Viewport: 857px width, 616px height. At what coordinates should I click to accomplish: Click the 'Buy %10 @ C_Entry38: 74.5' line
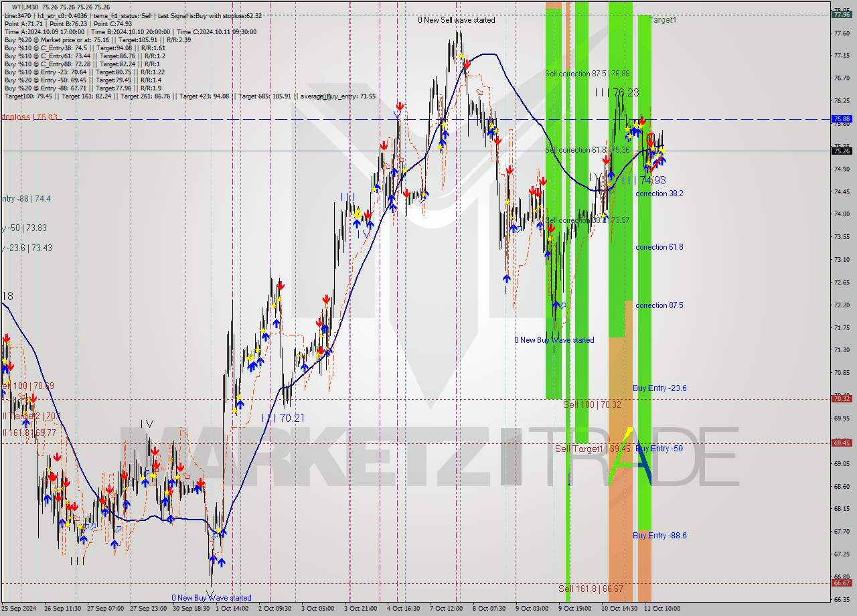(84, 48)
